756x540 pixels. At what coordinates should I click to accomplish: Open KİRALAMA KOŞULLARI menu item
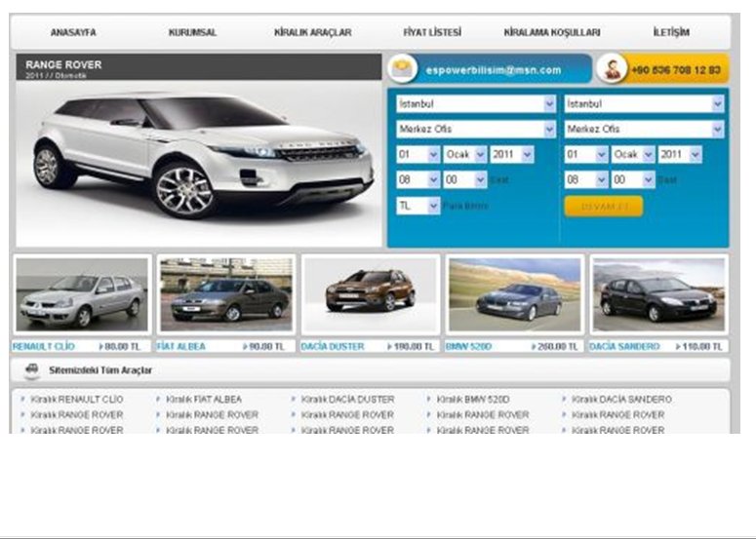[x=552, y=33]
